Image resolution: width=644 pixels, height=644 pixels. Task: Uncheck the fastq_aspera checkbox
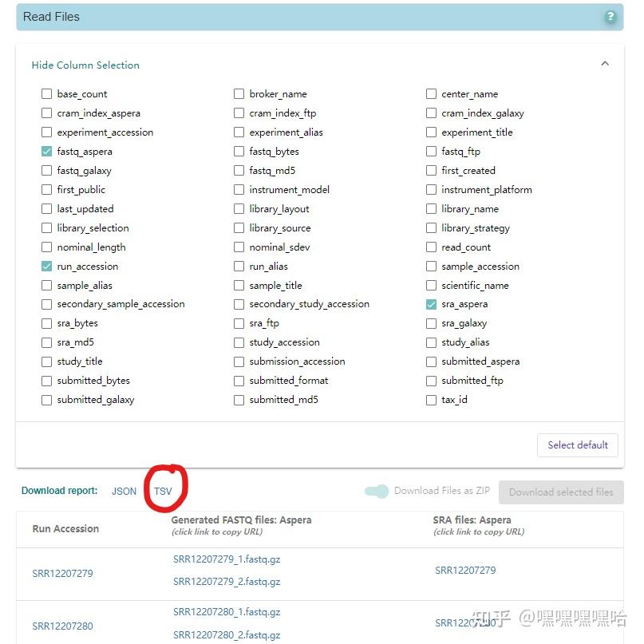click(46, 152)
